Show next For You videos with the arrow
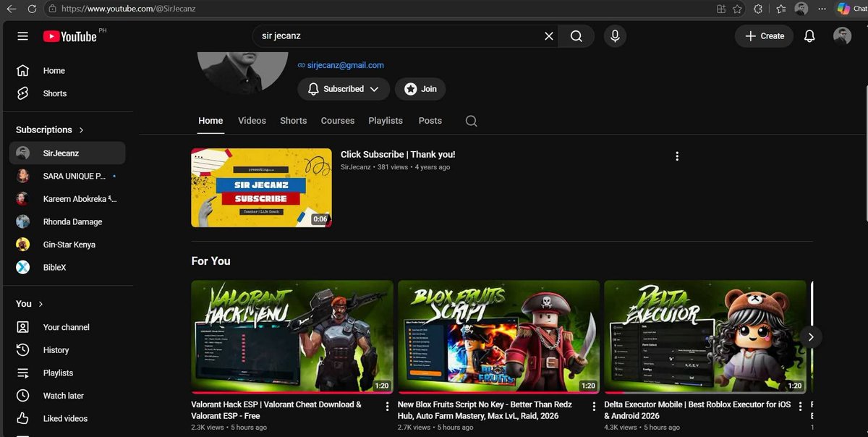This screenshot has height=437, width=868. point(811,336)
